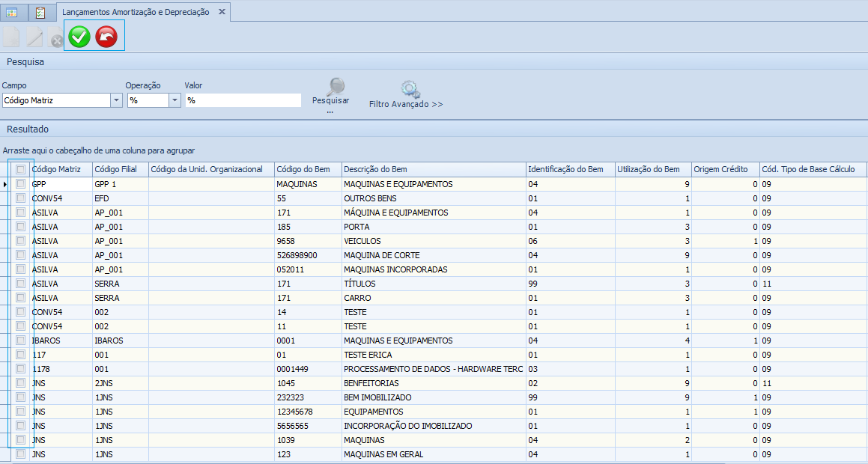Screen dimensions: 868x464
Task: Click the grayed new document icon
Action: pyautogui.click(x=11, y=37)
